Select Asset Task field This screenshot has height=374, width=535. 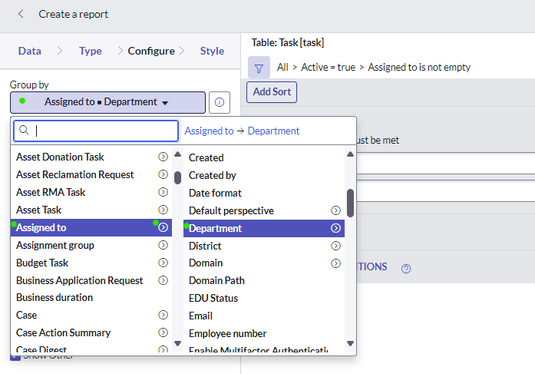click(x=39, y=210)
